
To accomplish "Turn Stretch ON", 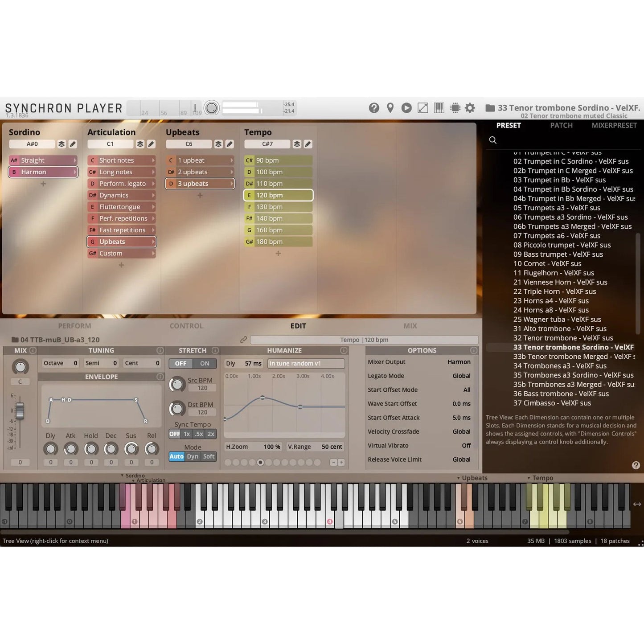I will (x=205, y=364).
